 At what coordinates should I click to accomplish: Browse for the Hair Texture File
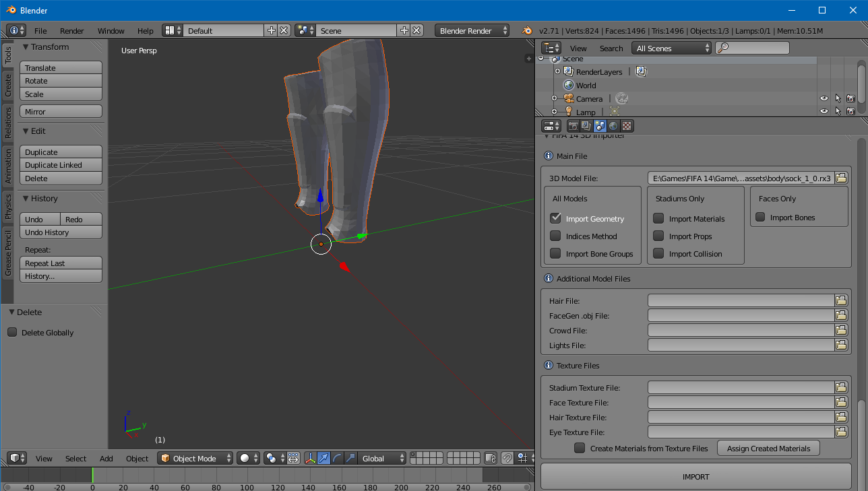[841, 417]
